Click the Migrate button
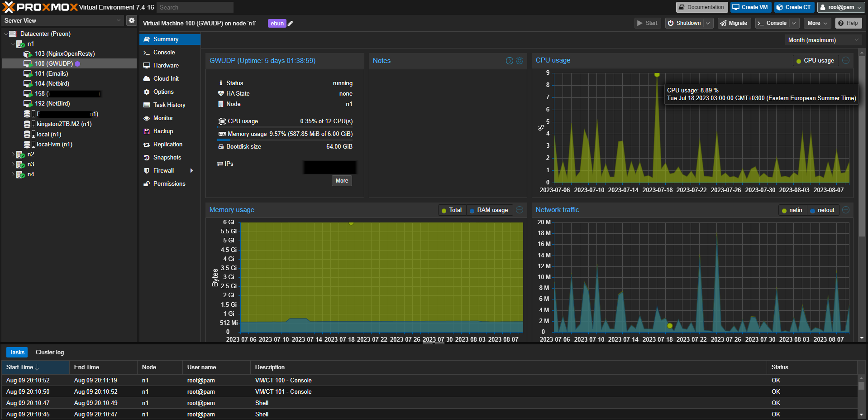Screen dimensions: 868x420 tap(734, 23)
